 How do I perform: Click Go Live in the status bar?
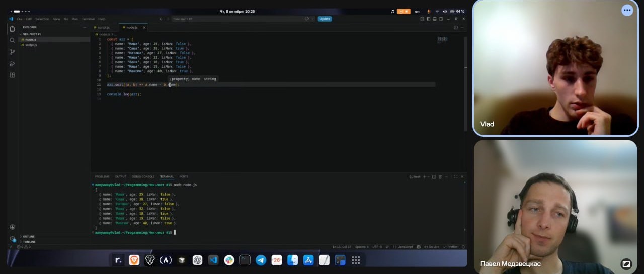pos(432,247)
